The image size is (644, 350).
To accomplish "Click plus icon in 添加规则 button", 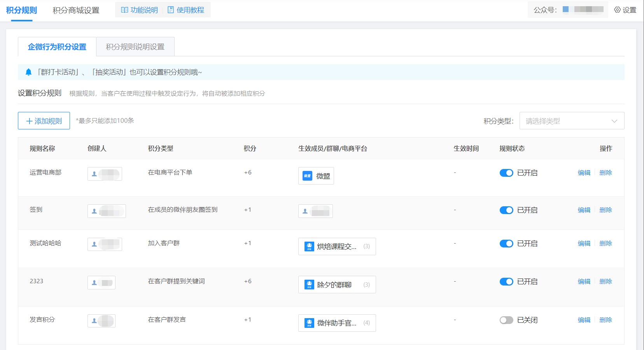I will [29, 121].
